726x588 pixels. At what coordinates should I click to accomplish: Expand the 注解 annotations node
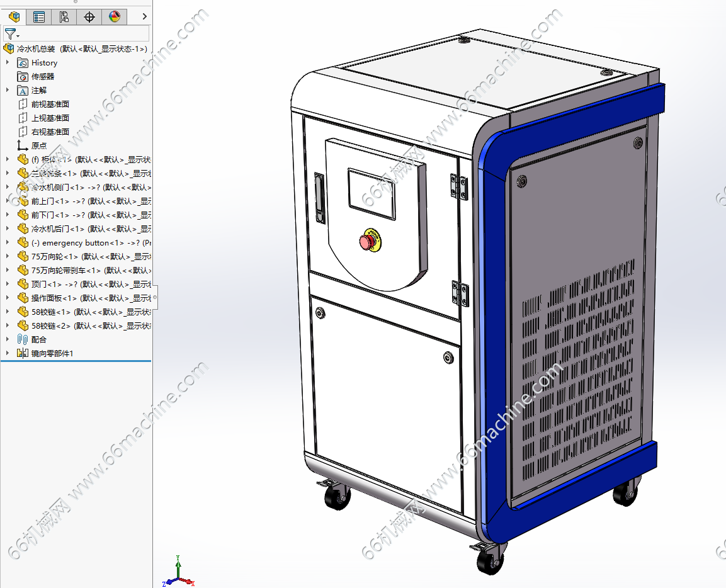pyautogui.click(x=8, y=90)
